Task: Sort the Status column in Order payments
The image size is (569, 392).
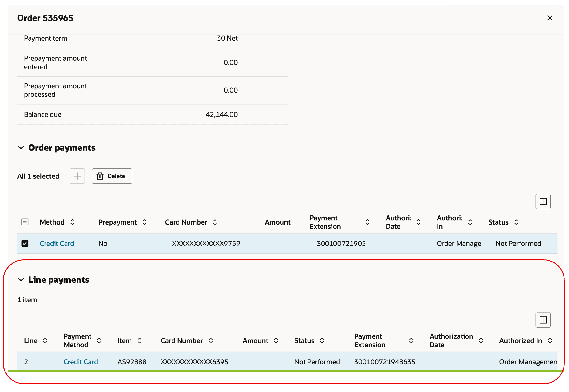Action: [516, 222]
